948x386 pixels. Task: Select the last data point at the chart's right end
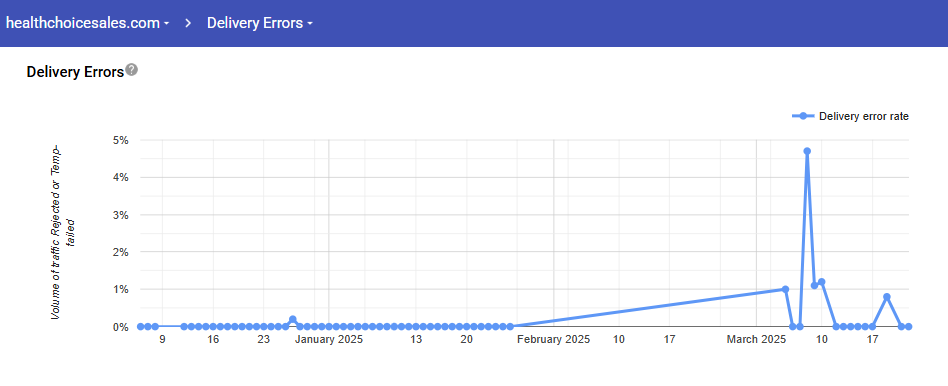908,327
